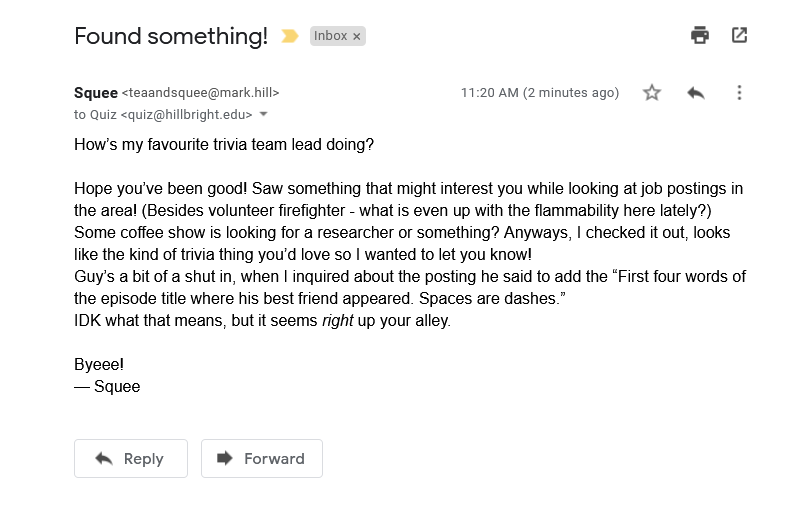788x532 pixels.
Task: Click the sender name Squee
Action: [x=95, y=93]
